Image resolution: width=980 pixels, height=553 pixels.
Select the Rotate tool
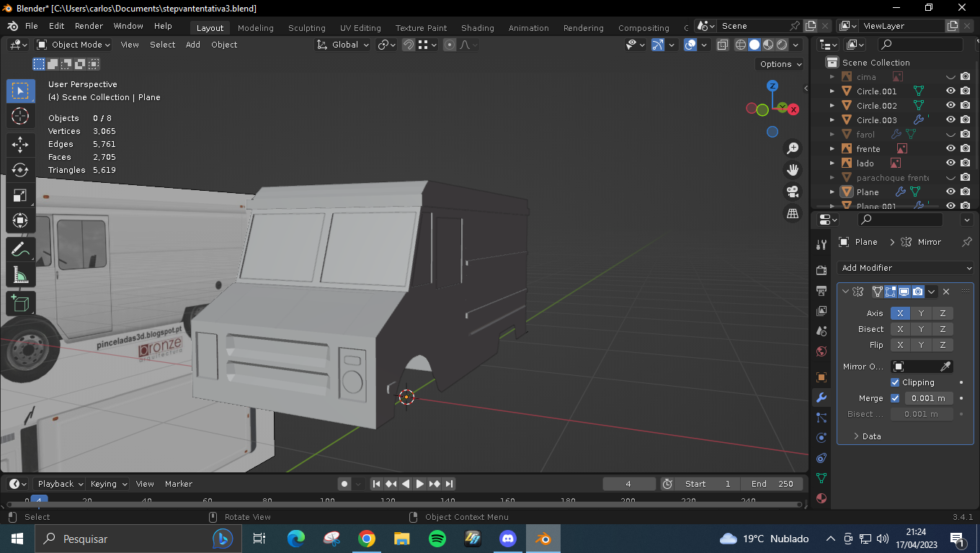point(20,170)
